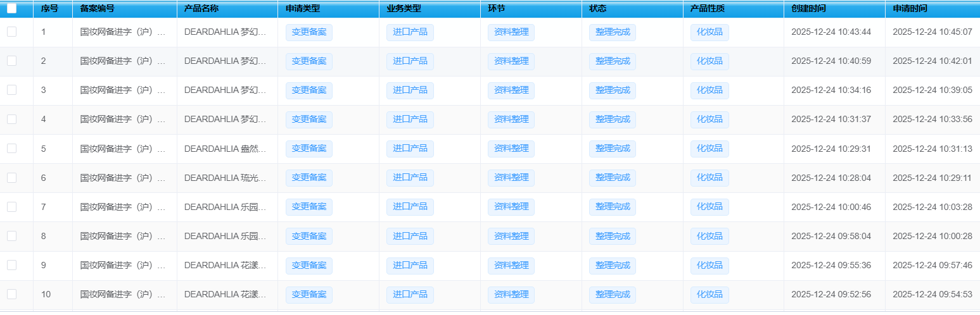
Task: Click the 备案编号 column header
Action: [98, 9]
